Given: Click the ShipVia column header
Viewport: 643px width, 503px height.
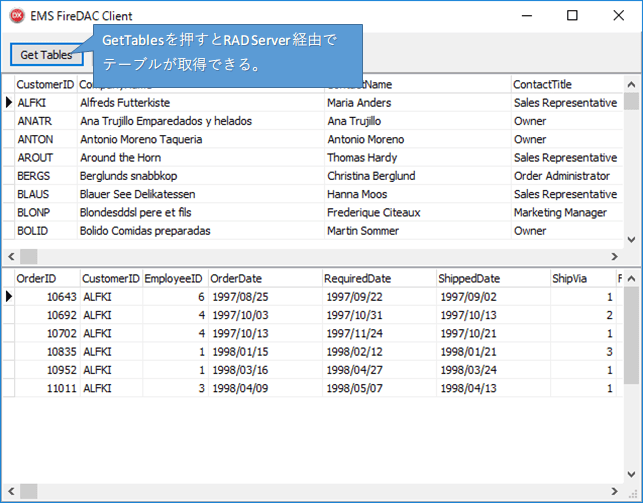Looking at the screenshot, I should coord(583,279).
